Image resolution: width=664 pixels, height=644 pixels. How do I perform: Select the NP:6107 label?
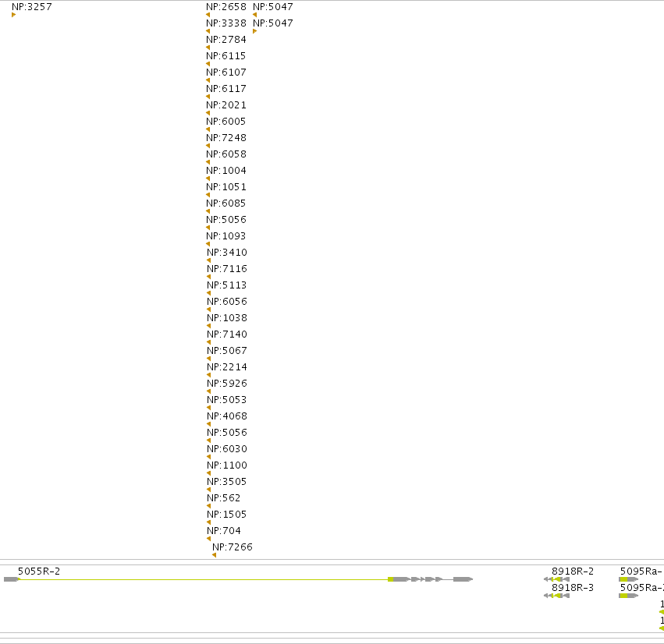pyautogui.click(x=226, y=73)
